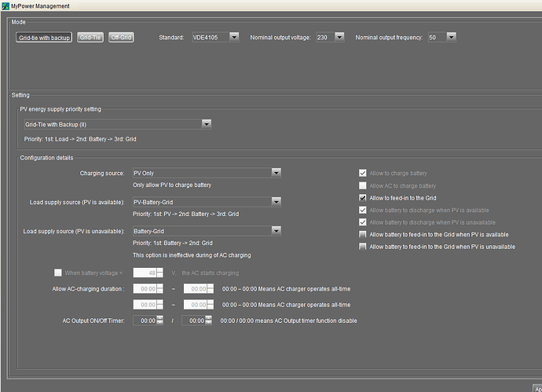This screenshot has height=392, width=542.
Task: Click the Allow to charge battery checkbox
Action: (362, 173)
